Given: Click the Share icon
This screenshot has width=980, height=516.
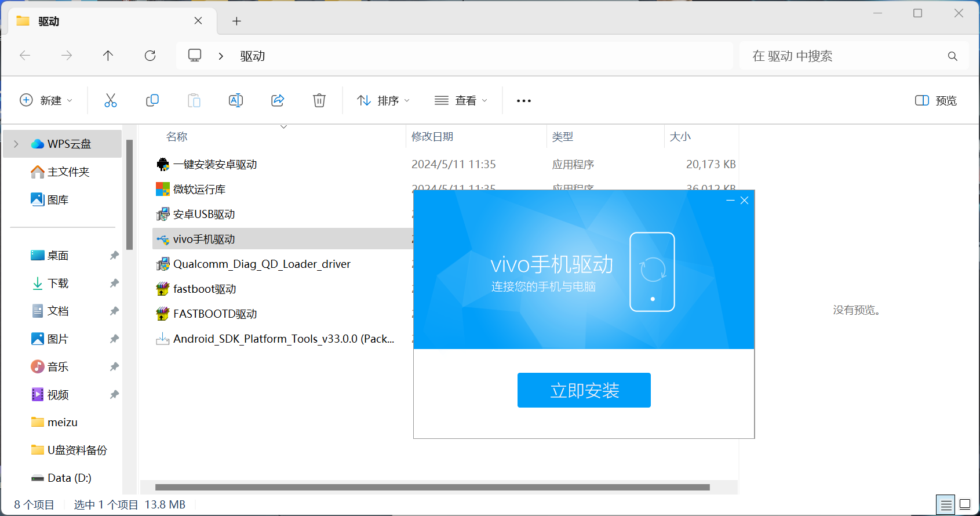Looking at the screenshot, I should pos(278,100).
